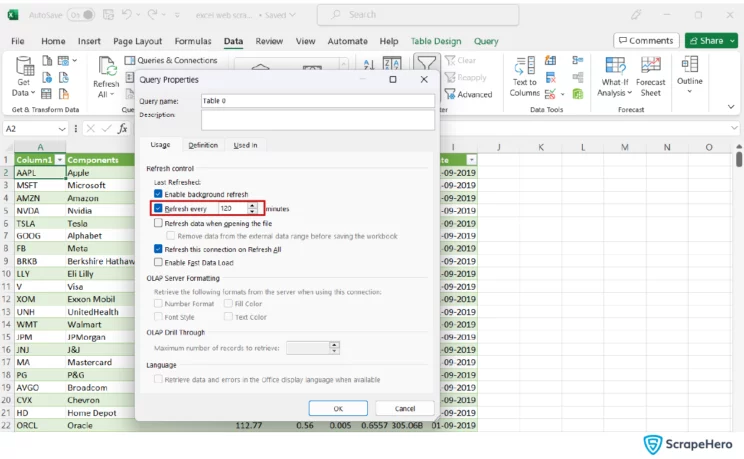The height and width of the screenshot is (459, 744).
Task: Click the vertical scrollbar thumb
Action: 739,159
